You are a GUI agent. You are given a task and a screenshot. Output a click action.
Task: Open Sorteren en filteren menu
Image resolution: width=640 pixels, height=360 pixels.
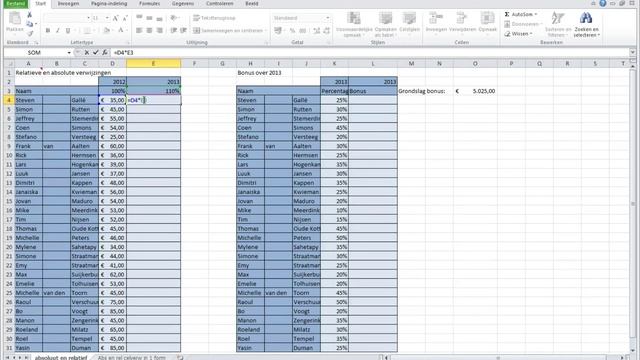click(558, 24)
